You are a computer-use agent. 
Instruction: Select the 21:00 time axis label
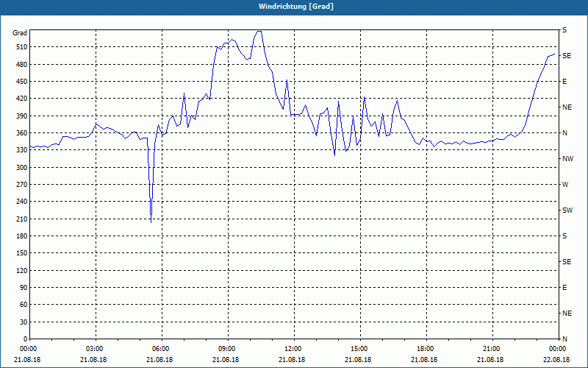tap(491, 349)
